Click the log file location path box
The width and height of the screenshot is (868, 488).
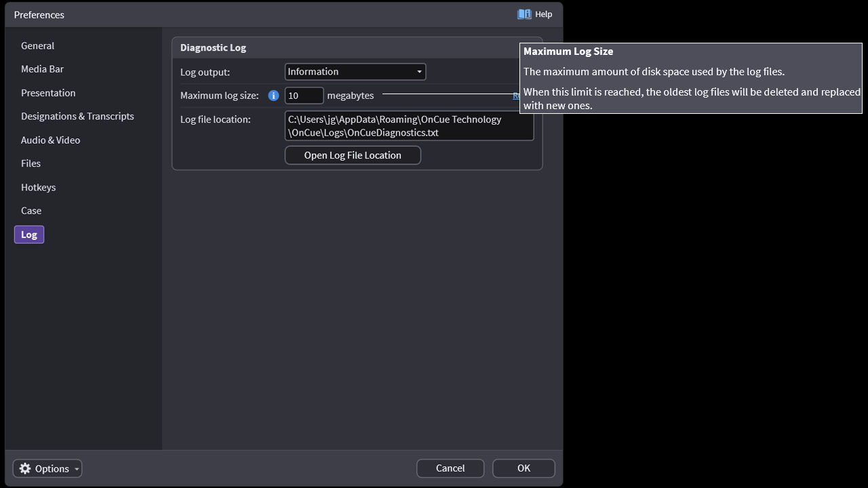tap(409, 126)
